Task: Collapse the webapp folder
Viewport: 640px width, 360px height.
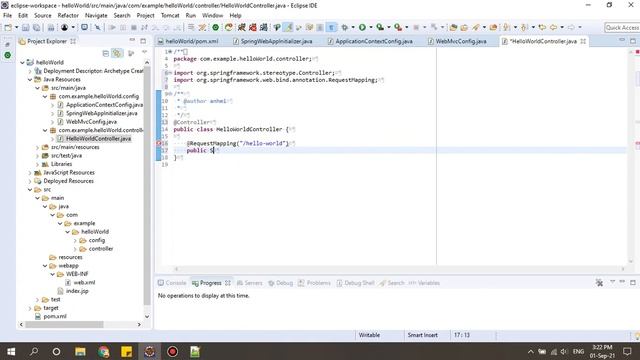Action: 45,266
